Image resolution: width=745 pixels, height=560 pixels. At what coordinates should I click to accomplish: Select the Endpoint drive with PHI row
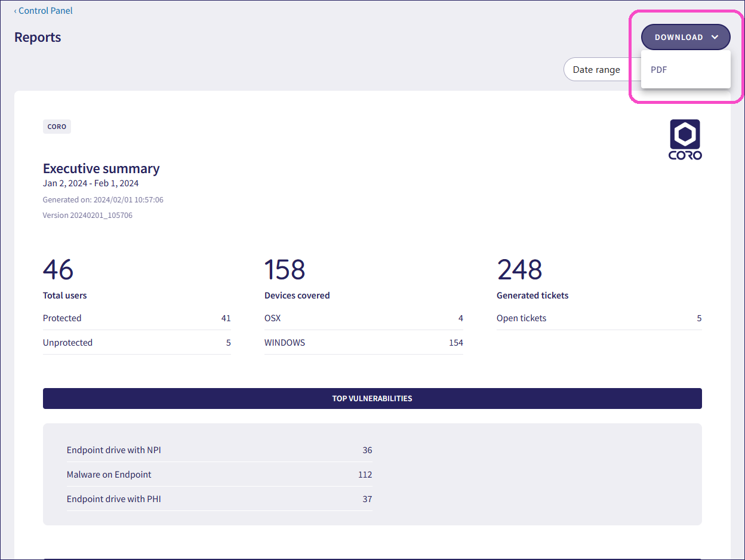[x=219, y=499]
